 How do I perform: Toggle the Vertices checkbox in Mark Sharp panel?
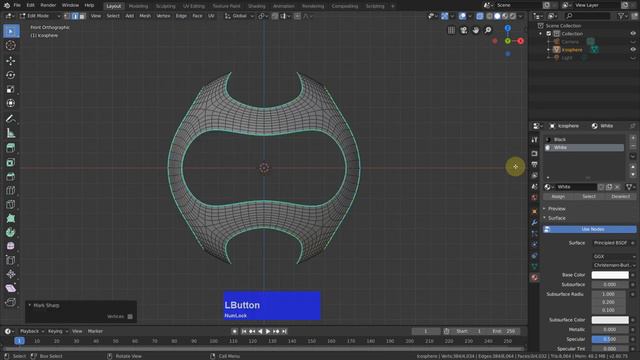tap(130, 316)
